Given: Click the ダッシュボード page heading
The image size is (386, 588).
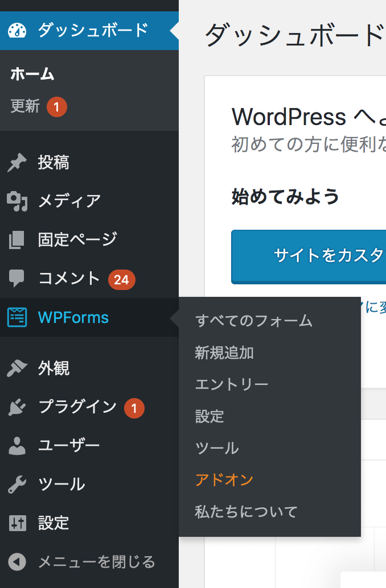Looking at the screenshot, I should [295, 36].
